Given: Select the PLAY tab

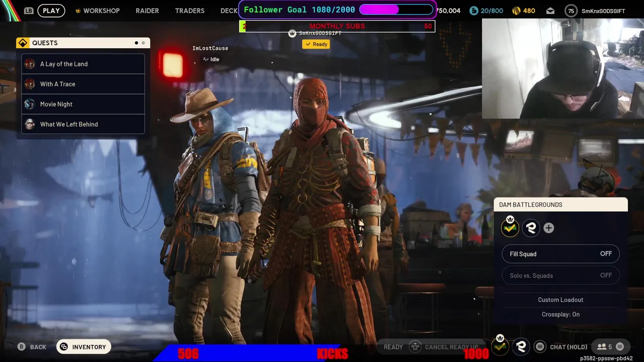Looking at the screenshot, I should pyautogui.click(x=51, y=11).
